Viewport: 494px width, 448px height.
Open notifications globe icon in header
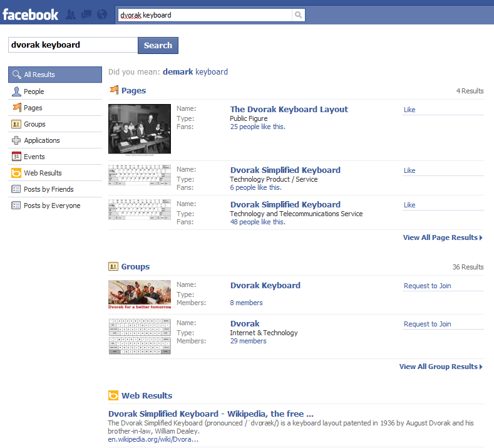102,14
